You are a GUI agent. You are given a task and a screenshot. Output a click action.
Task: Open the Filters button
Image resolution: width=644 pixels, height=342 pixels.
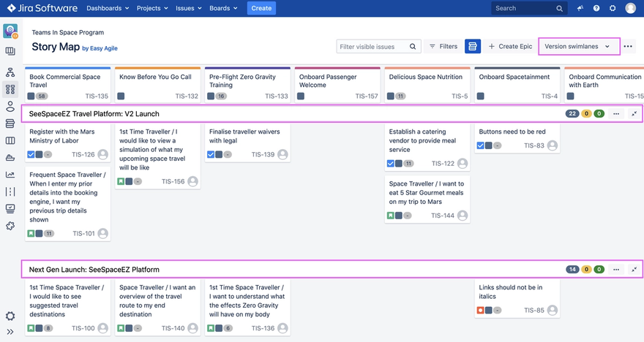(443, 47)
